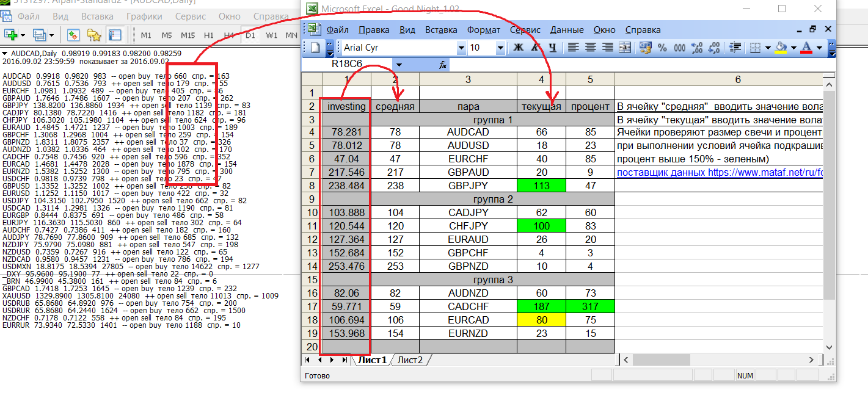
Task: Switch to the Лист2 sheet tab
Action: [410, 360]
